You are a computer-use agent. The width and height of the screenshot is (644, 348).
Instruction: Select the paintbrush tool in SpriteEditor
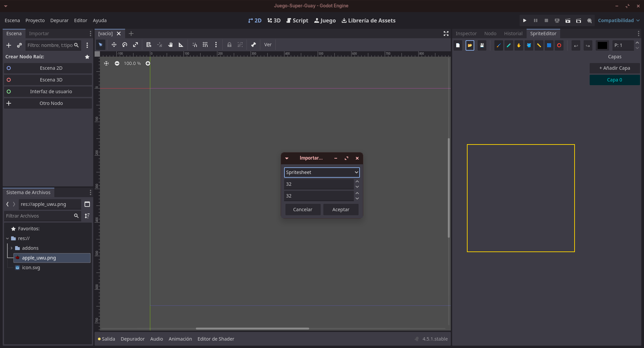coord(499,46)
